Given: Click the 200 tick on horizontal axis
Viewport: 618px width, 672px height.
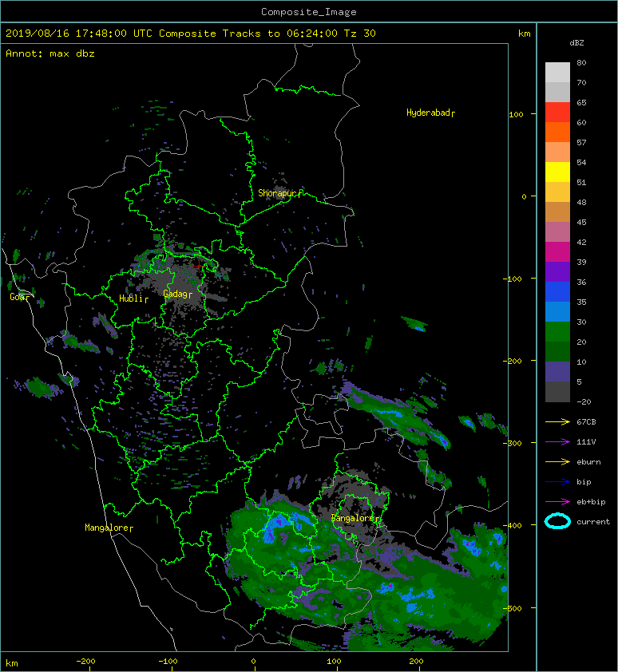Looking at the screenshot, I should [x=416, y=662].
